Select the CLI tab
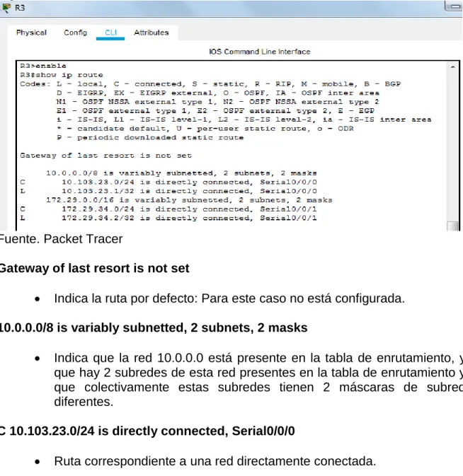Image resolution: width=463 pixels, height=476 pixels. coord(110,33)
